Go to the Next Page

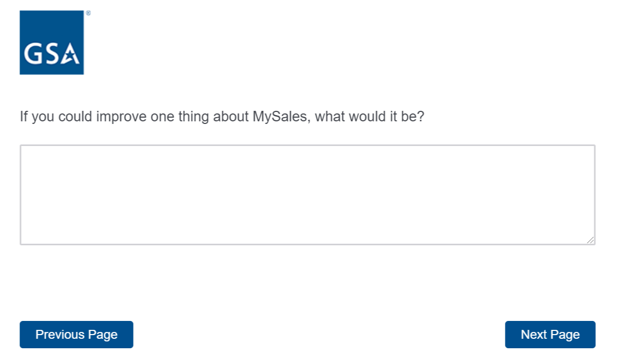tap(550, 335)
